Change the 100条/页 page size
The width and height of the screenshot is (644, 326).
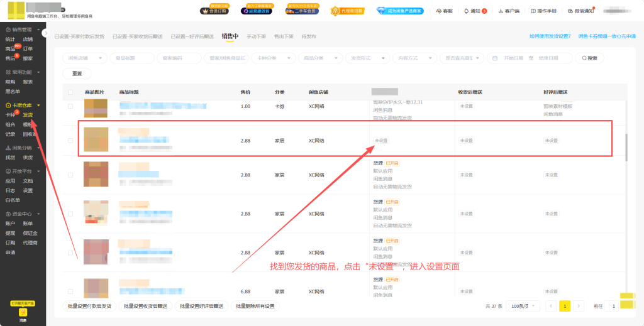pos(523,306)
